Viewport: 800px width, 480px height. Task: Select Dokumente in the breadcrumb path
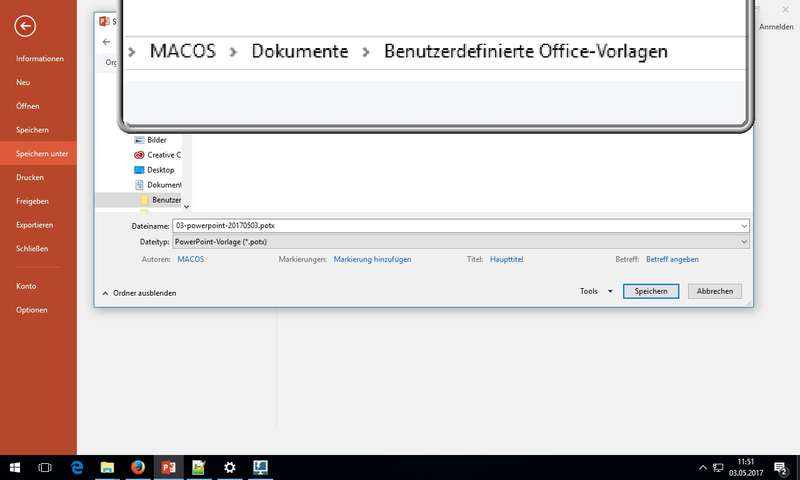tap(300, 51)
